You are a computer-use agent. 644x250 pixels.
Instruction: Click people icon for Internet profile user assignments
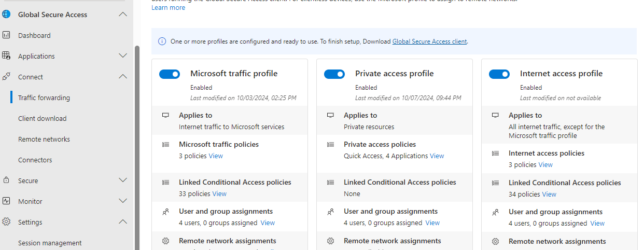(495, 212)
